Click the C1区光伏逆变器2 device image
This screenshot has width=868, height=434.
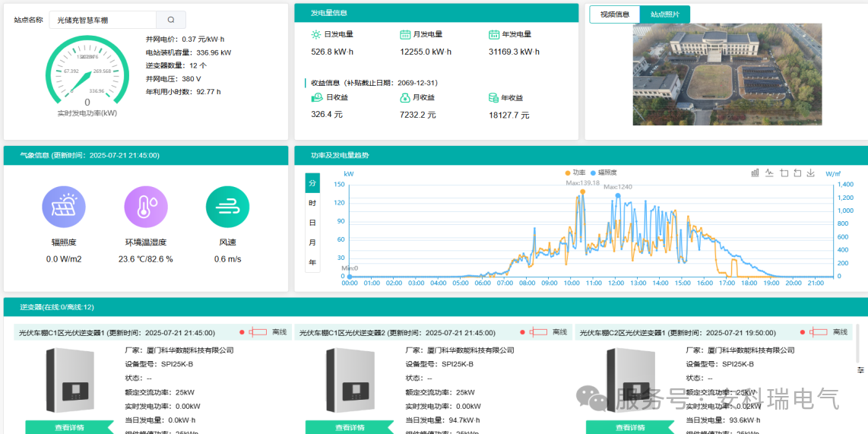tap(350, 380)
